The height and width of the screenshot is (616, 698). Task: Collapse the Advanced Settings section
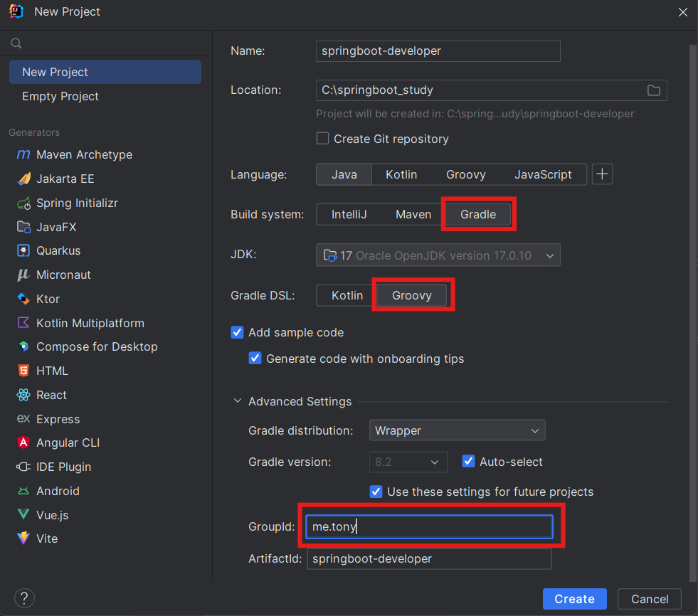238,401
